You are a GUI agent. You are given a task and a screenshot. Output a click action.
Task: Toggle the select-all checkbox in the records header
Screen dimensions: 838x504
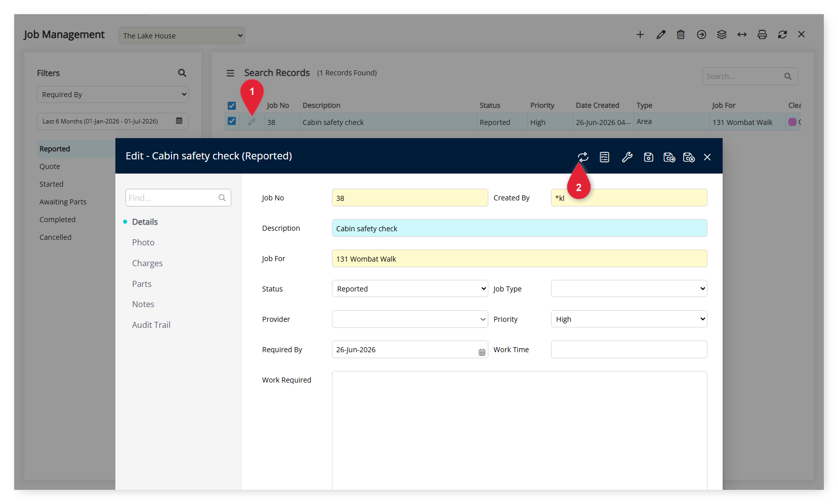pos(232,106)
